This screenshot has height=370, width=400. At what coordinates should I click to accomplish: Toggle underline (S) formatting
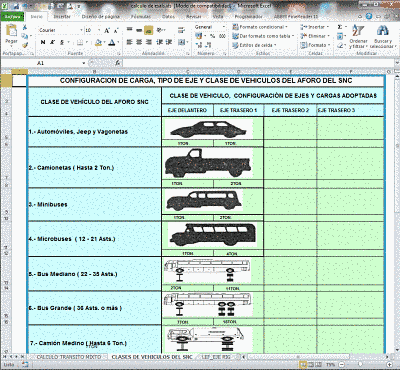(62, 42)
